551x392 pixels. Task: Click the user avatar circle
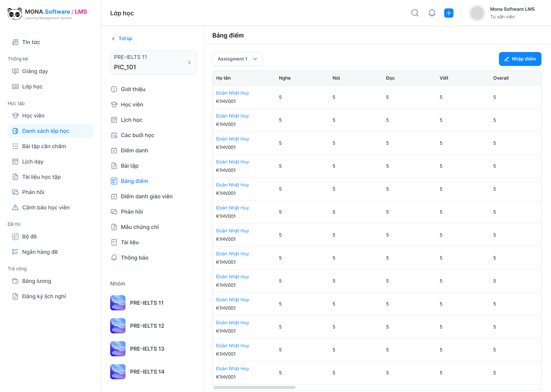pos(477,13)
